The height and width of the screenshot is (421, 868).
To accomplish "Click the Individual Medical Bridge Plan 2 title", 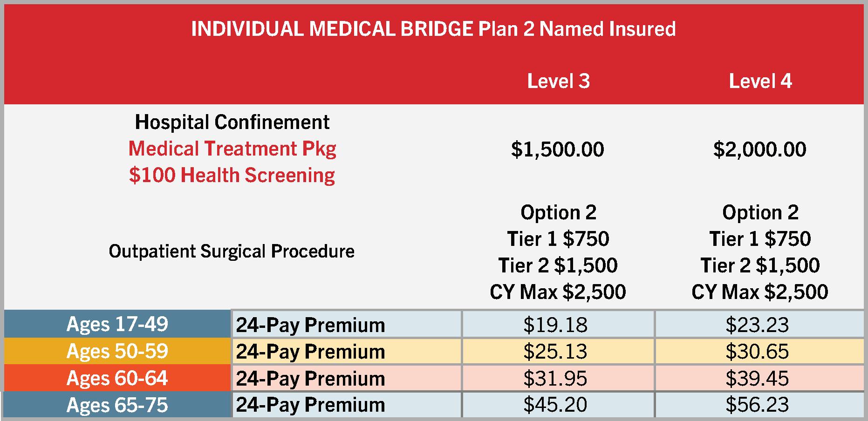I will point(433,29).
